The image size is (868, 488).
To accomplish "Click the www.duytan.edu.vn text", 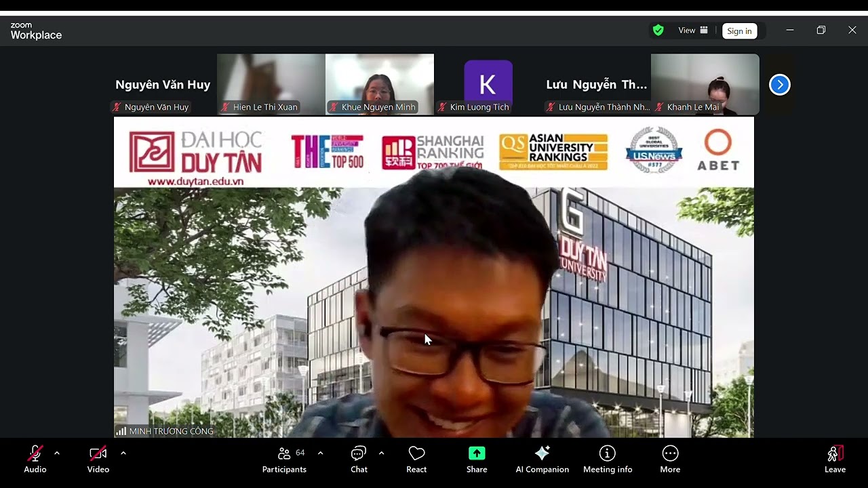I will (x=195, y=182).
